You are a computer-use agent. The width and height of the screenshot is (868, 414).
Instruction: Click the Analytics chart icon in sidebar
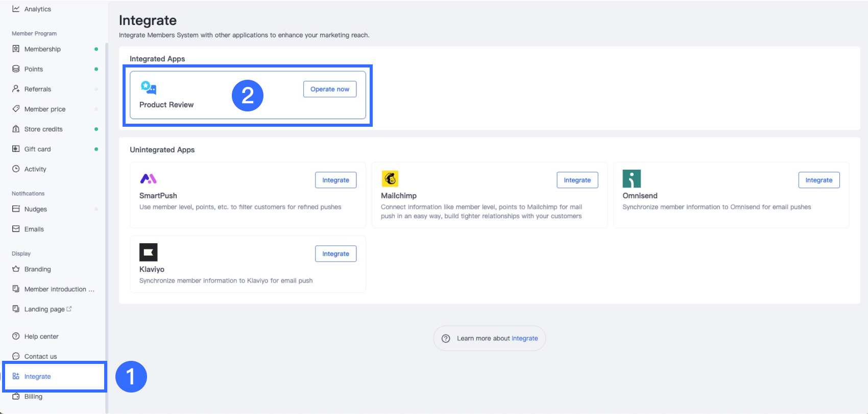pos(16,9)
